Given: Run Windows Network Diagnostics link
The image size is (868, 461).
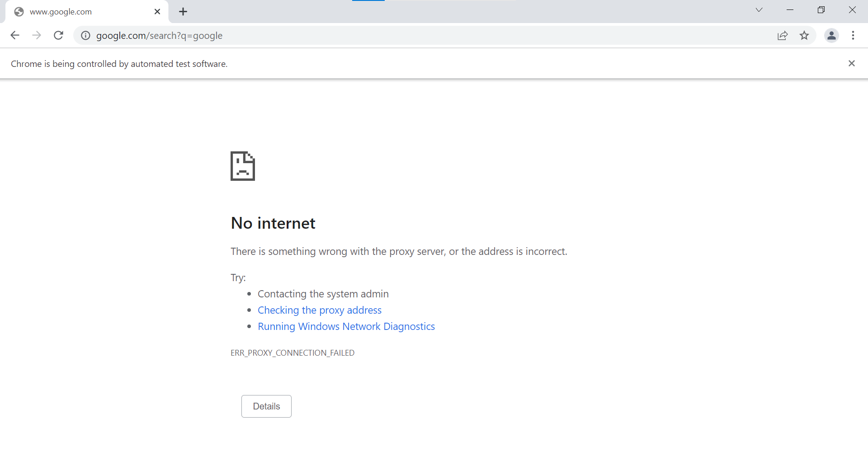Looking at the screenshot, I should coord(346,326).
